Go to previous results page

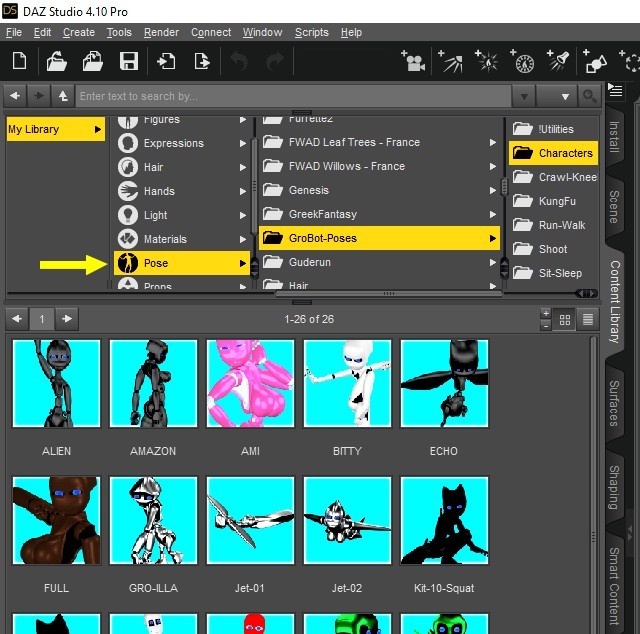pos(17,319)
